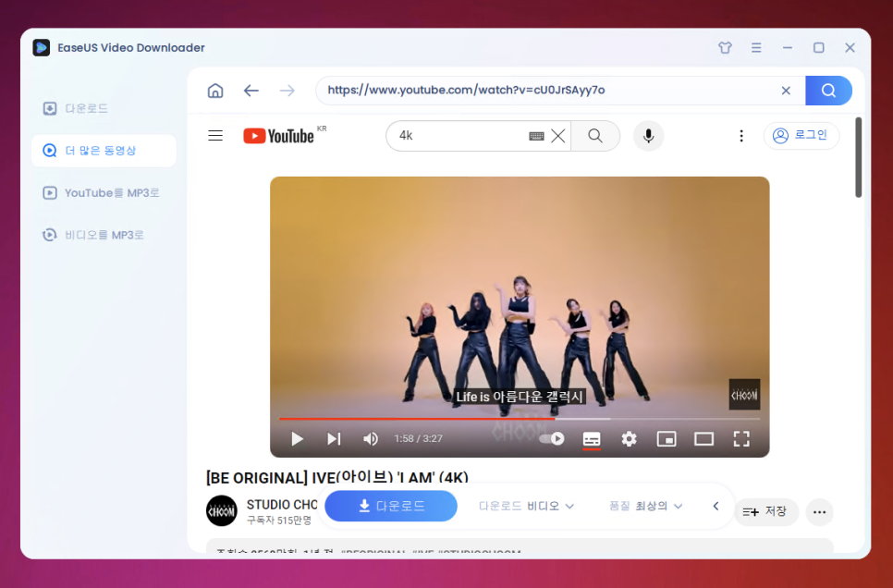
Task: Select 더 많은 동영상 in sidebar
Action: [x=104, y=151]
